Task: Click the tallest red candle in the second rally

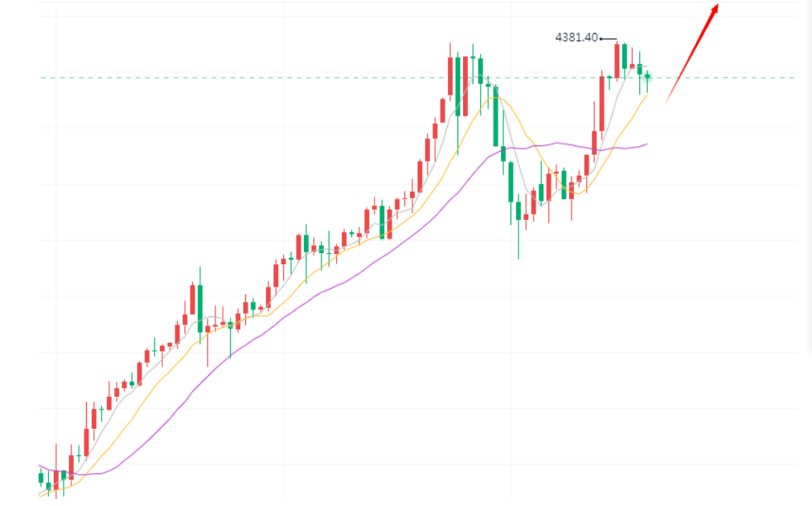Action: click(601, 103)
